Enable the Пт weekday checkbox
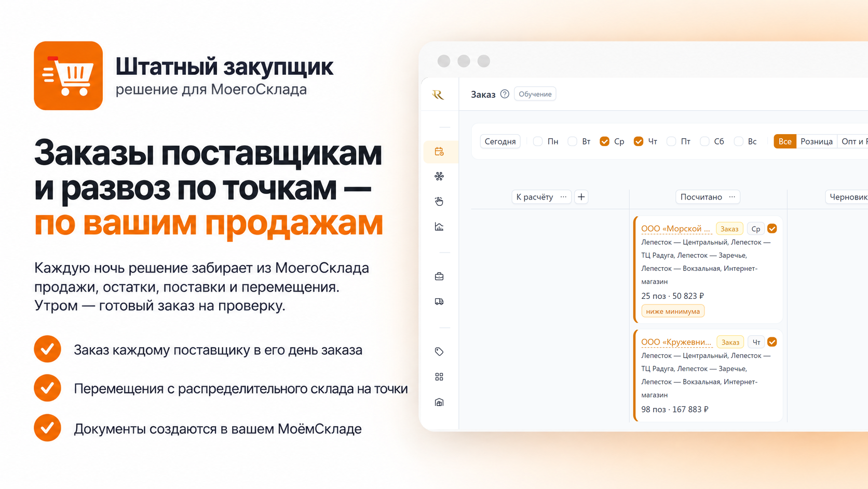Image resolution: width=868 pixels, height=489 pixels. [x=671, y=141]
